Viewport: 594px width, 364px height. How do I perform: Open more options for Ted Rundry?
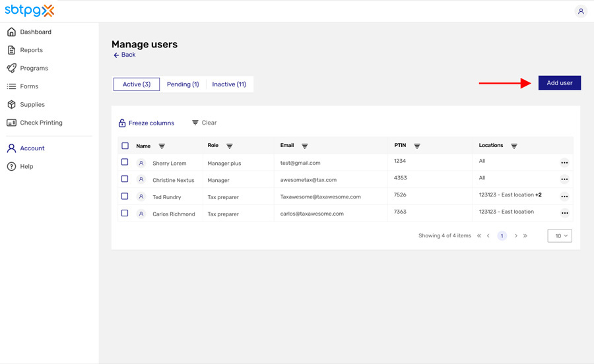pyautogui.click(x=564, y=197)
